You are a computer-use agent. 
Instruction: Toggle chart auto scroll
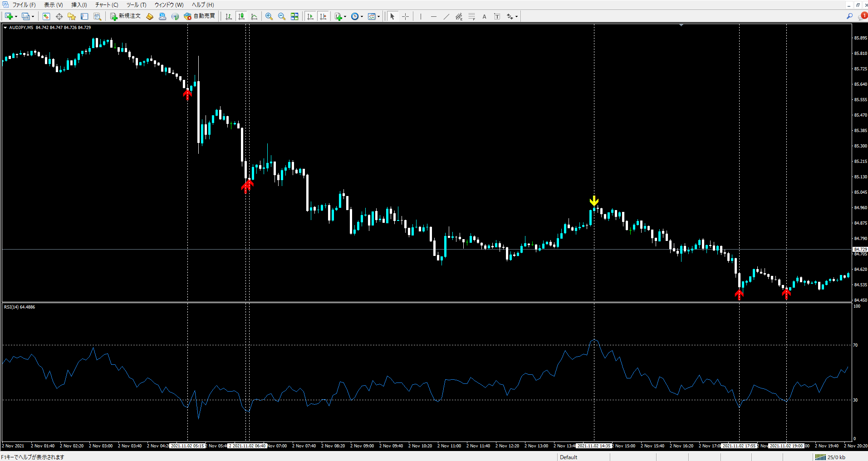[x=310, y=16]
